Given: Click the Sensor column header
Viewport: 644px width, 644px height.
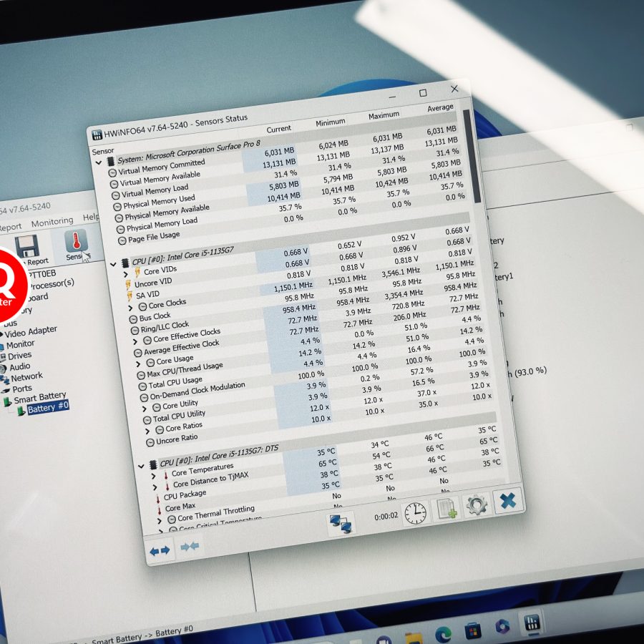Looking at the screenshot, I should tap(103, 151).
